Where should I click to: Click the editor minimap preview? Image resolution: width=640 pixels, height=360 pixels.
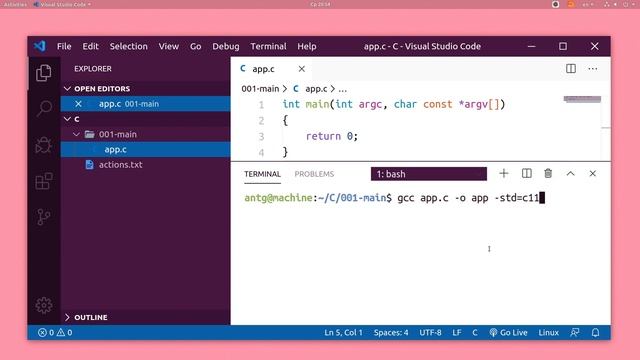pos(582,99)
